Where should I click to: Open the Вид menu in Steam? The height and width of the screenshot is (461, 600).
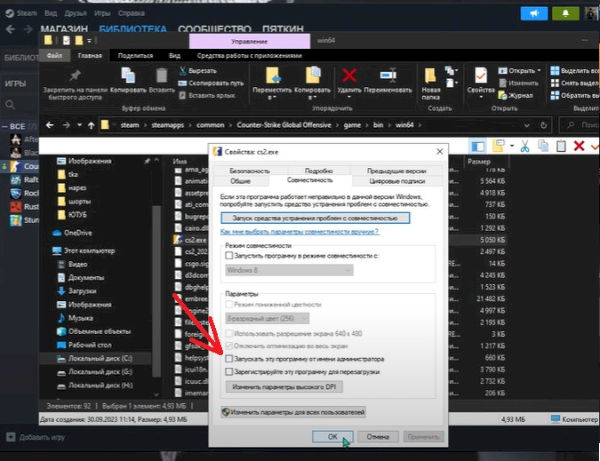tap(51, 13)
